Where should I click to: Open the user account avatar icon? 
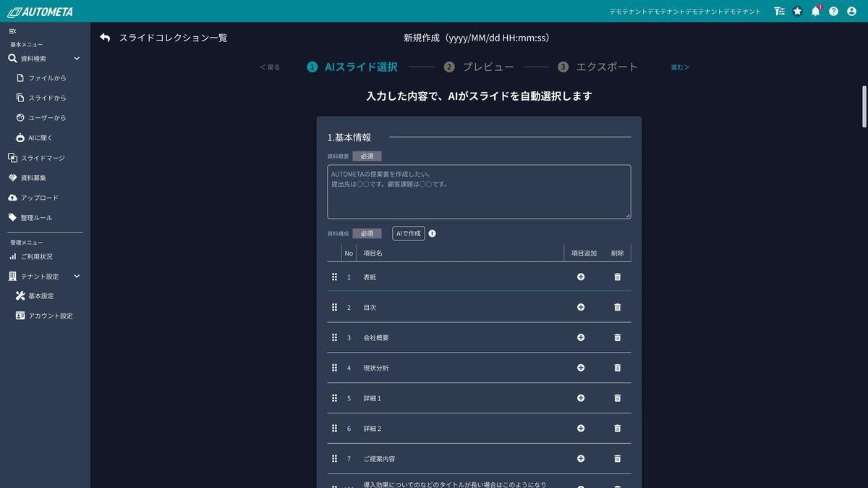(x=851, y=11)
